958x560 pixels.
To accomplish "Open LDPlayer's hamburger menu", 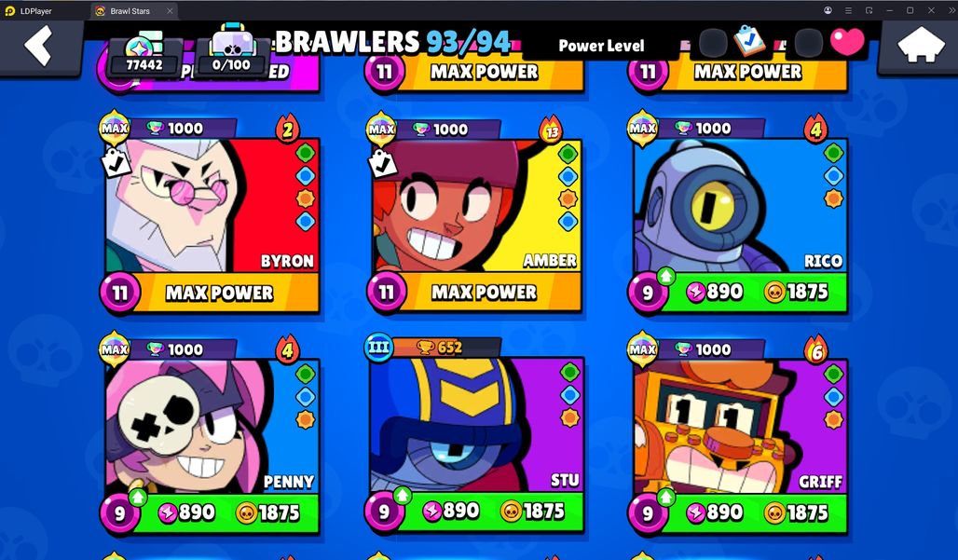I will [x=848, y=10].
